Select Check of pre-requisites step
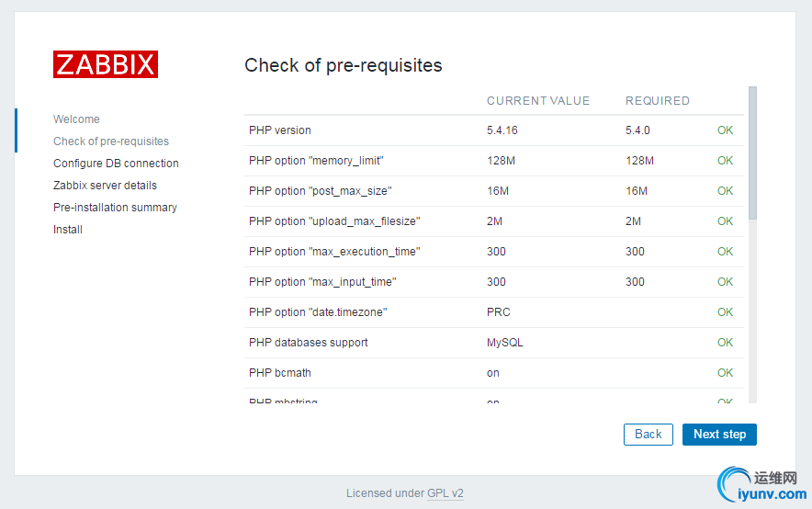Viewport: 812px width, 509px height. point(111,141)
